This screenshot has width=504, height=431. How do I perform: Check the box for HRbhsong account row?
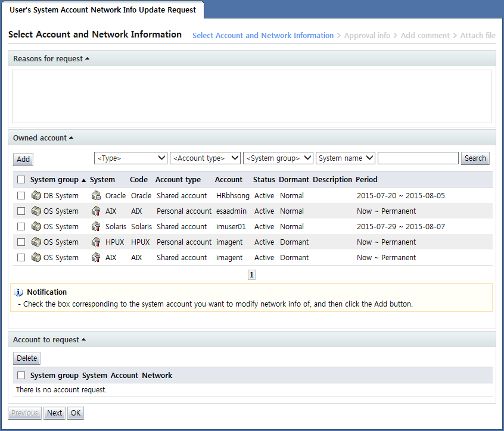pyautogui.click(x=21, y=196)
